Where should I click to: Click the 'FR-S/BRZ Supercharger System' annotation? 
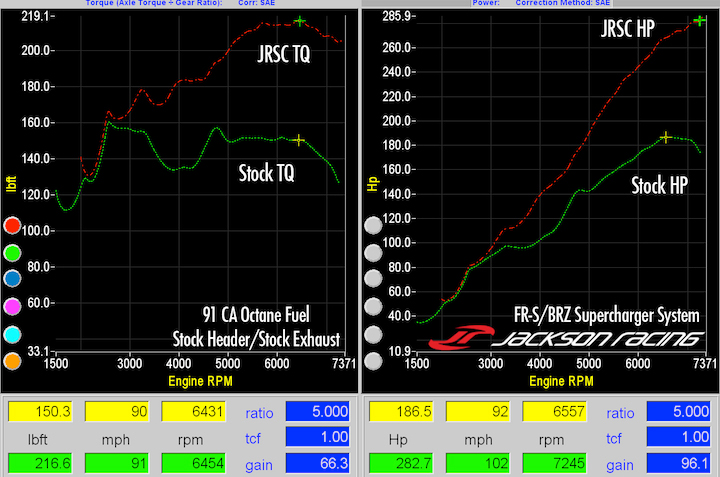click(x=607, y=315)
